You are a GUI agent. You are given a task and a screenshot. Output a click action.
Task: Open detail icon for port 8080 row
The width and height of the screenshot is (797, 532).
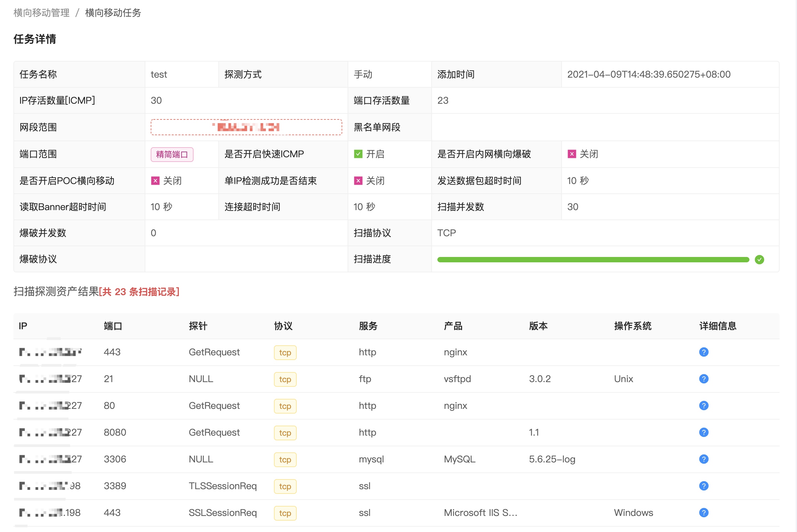704,432
